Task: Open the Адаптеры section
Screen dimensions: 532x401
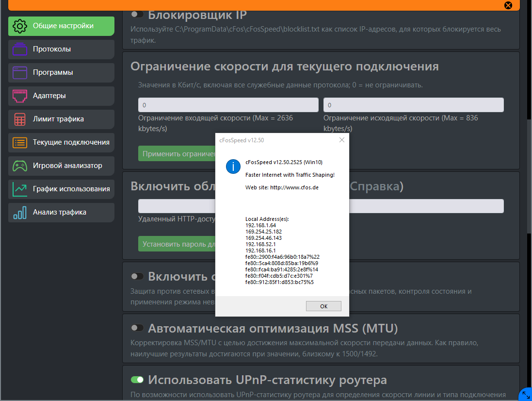Action: coord(61,96)
